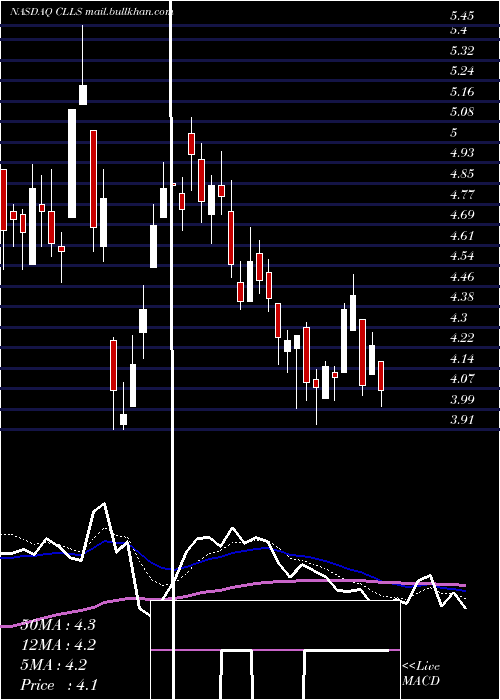
Task: Click the 4.14 price axis label
Action: pos(462,359)
